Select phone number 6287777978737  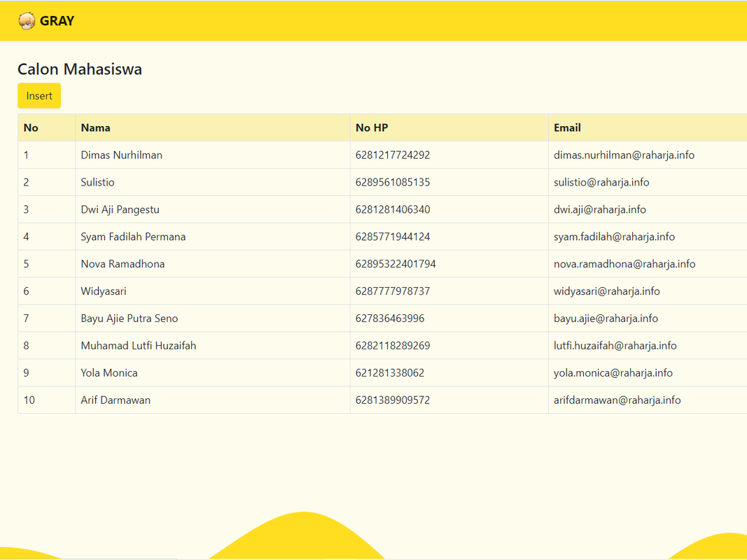(393, 290)
